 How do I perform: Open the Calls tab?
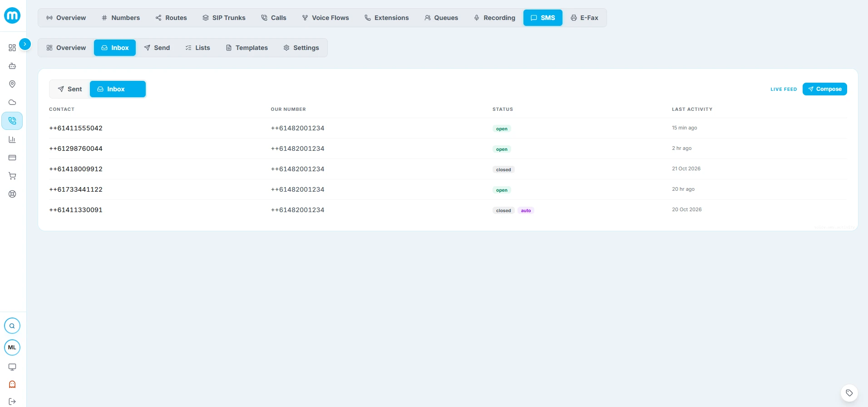tap(274, 18)
